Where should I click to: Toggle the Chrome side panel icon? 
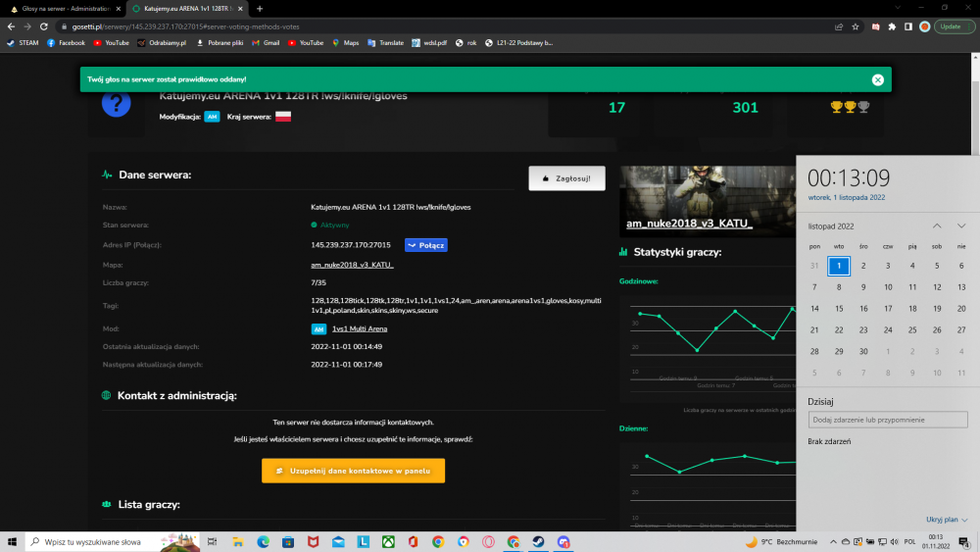coord(908,26)
